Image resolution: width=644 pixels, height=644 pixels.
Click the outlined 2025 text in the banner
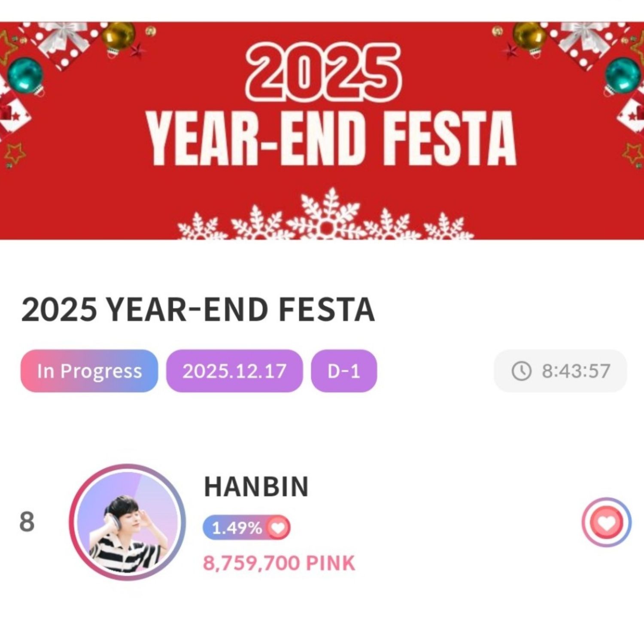click(323, 72)
